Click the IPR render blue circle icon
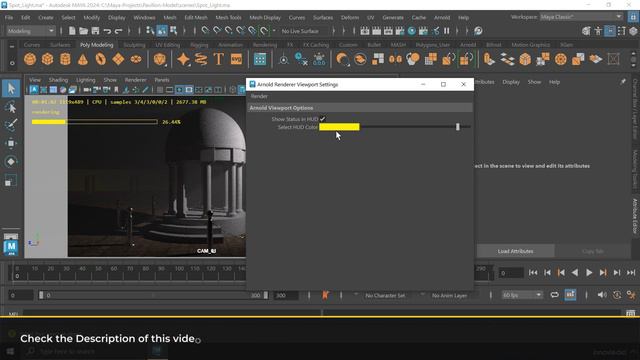This screenshot has width=640, height=360. coord(412,31)
